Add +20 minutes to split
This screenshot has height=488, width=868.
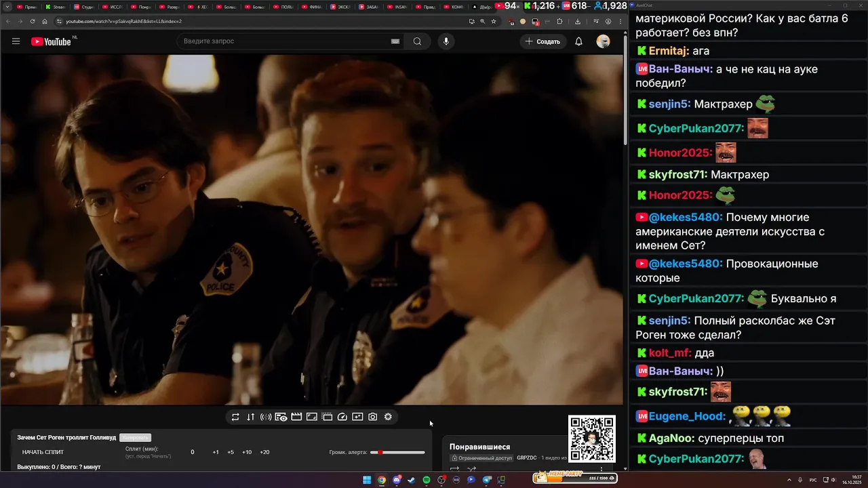click(x=264, y=452)
